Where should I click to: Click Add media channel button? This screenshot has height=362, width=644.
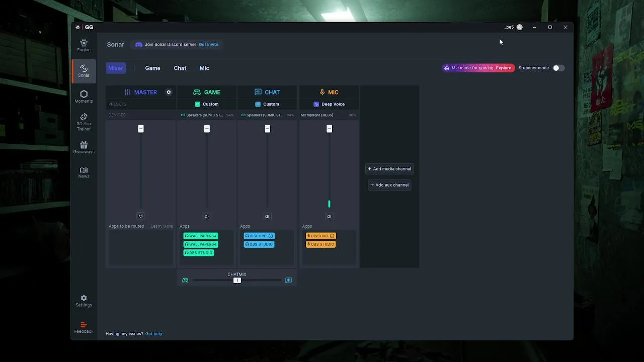point(389,169)
